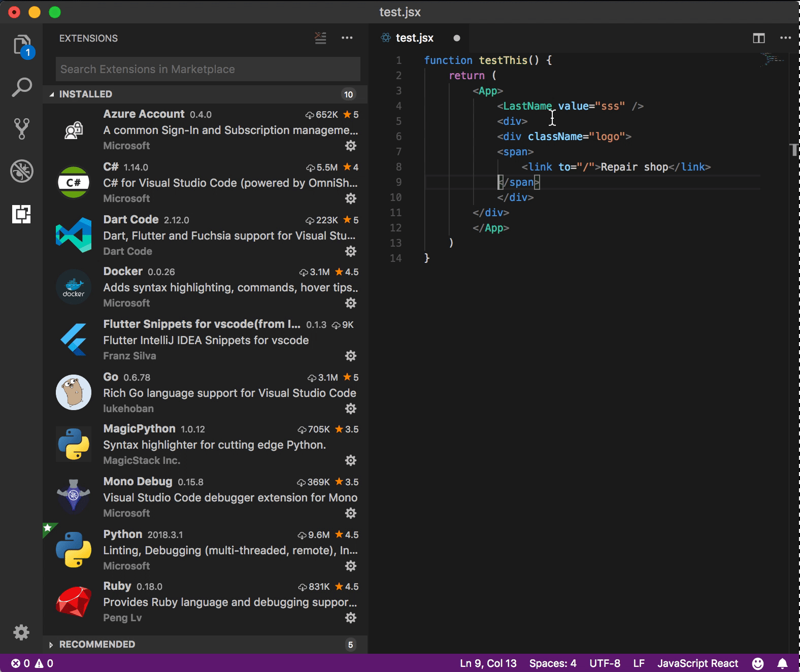Open manage gear for Go extension
The image size is (800, 672).
click(351, 409)
